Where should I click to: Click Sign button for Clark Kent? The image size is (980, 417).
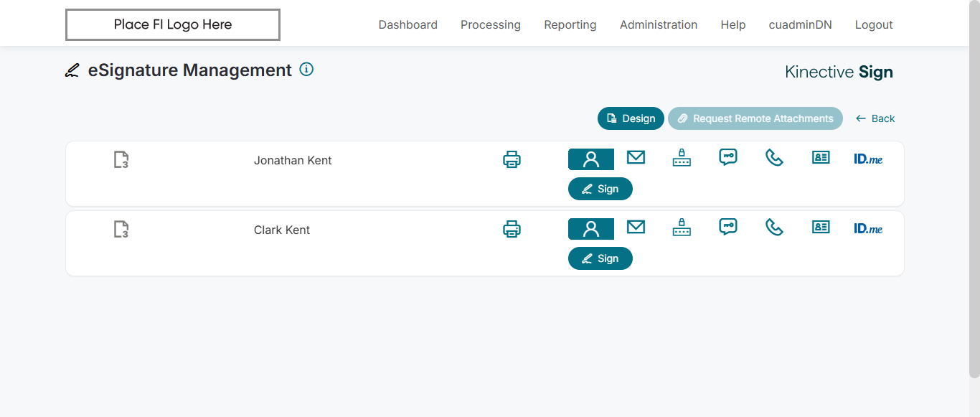click(600, 258)
